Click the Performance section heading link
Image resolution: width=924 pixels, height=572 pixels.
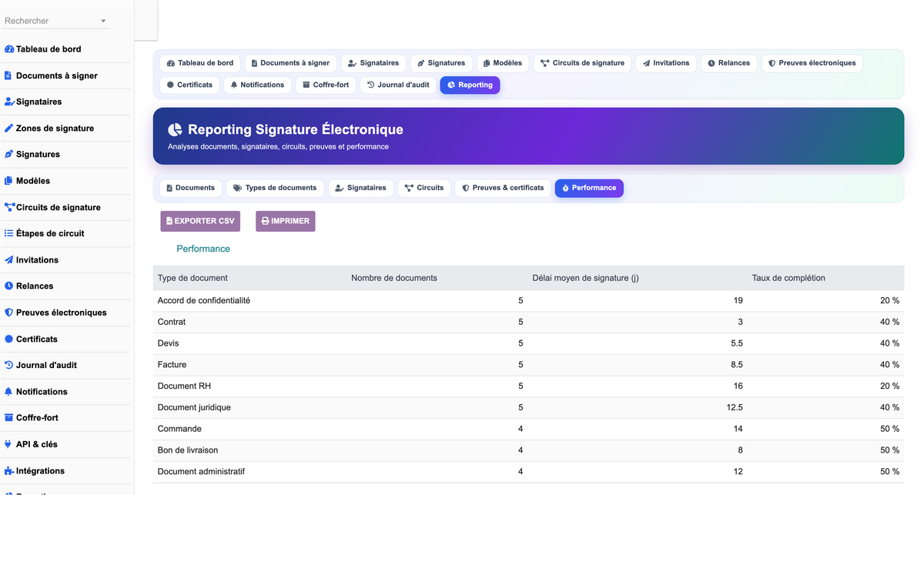(x=203, y=249)
